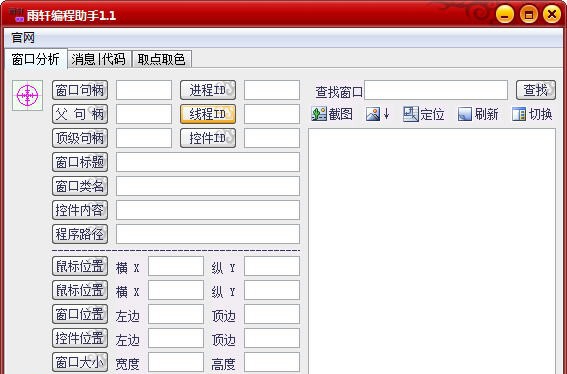The image size is (567, 374).
Task: Focus the 控件位置 顶边 field
Action: point(272,338)
